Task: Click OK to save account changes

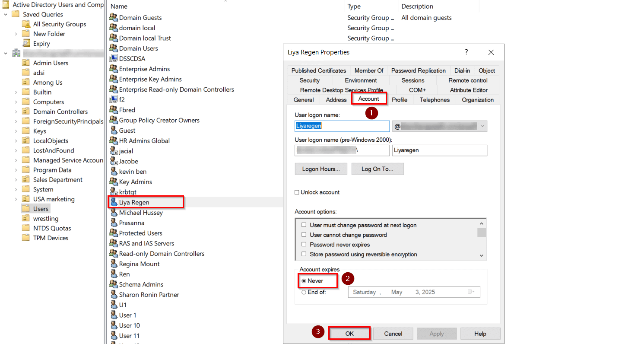Action: 349,333
